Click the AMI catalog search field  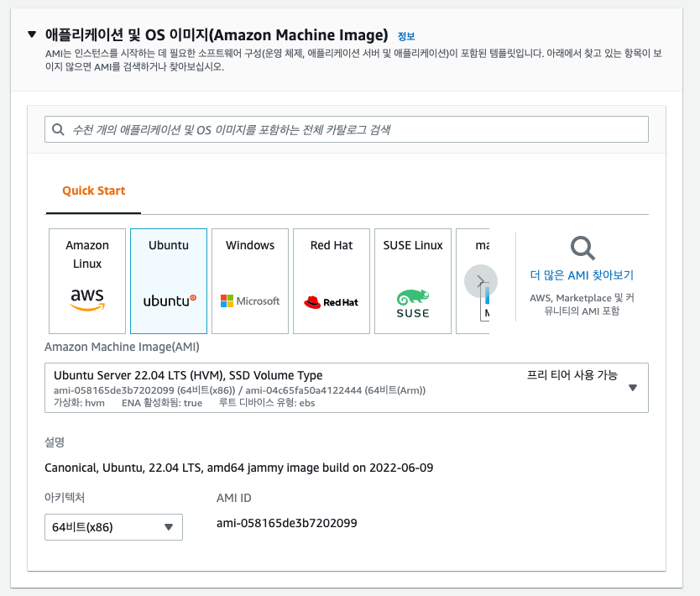(x=347, y=129)
